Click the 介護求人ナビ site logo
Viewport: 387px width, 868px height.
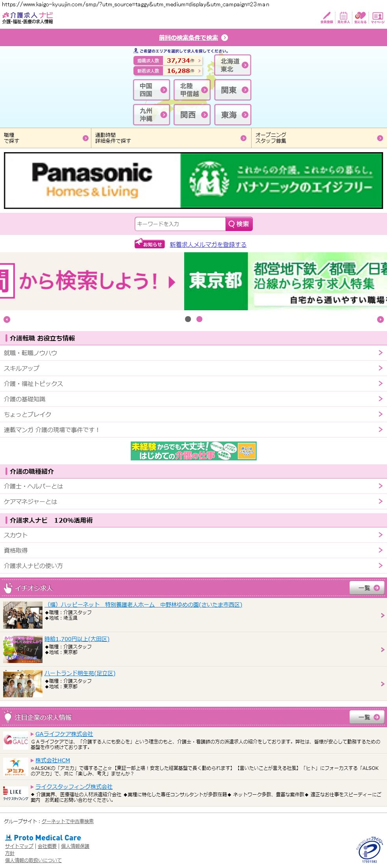[x=28, y=18]
